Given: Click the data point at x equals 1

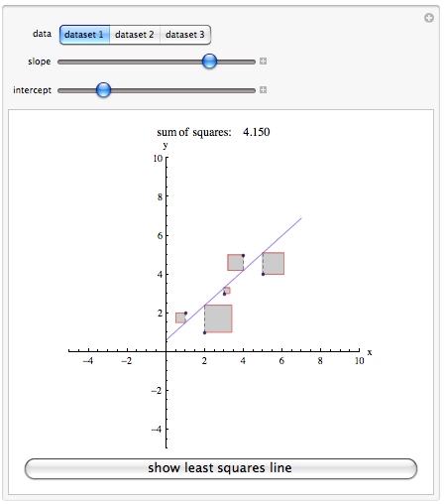Looking at the screenshot, I should [x=185, y=313].
